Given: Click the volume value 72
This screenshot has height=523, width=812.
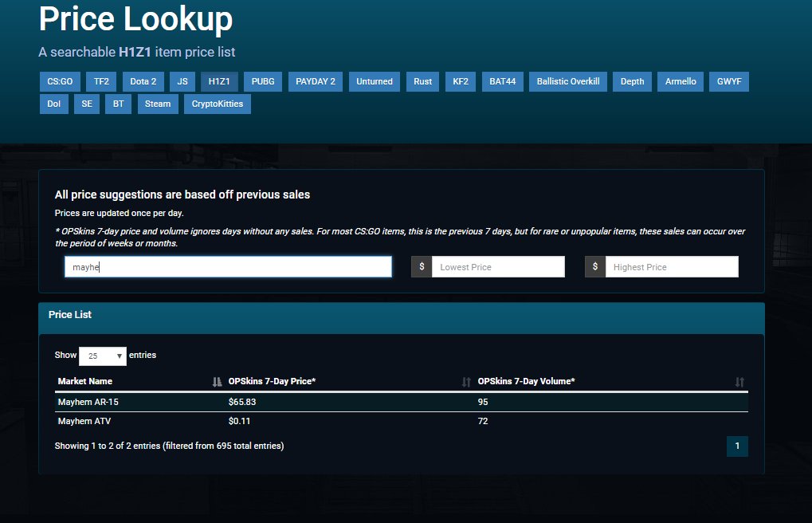Looking at the screenshot, I should (483, 421).
